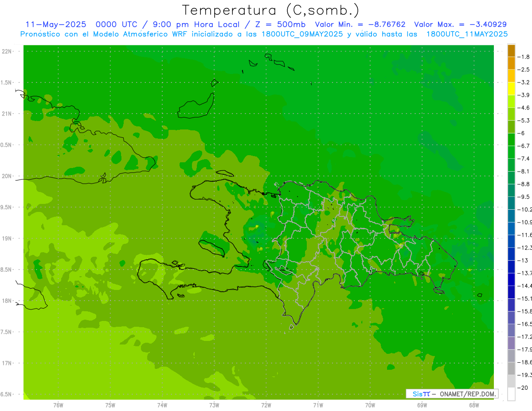Click the '73W' longitude label
This screenshot has width=532, height=411.
214,405
